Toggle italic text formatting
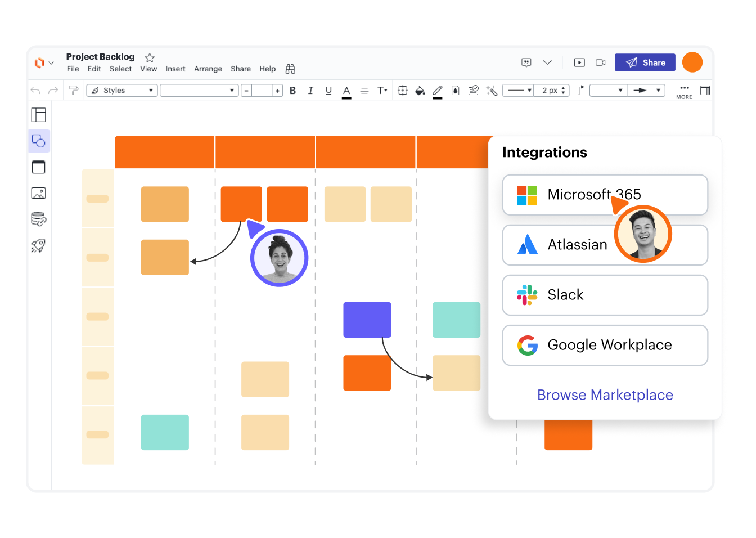This screenshot has width=756, height=538. (310, 91)
